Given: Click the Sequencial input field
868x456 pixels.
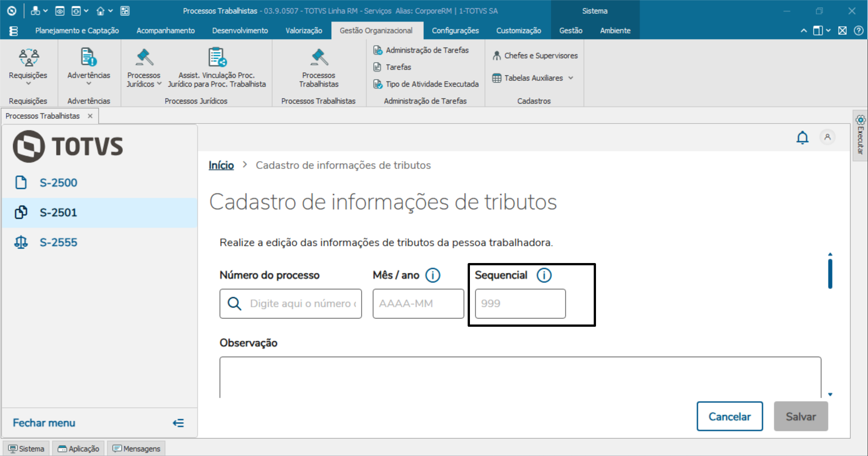Looking at the screenshot, I should point(520,304).
